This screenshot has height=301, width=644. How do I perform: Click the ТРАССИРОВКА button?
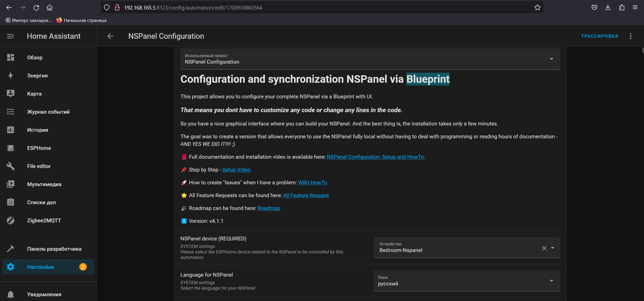(x=600, y=36)
